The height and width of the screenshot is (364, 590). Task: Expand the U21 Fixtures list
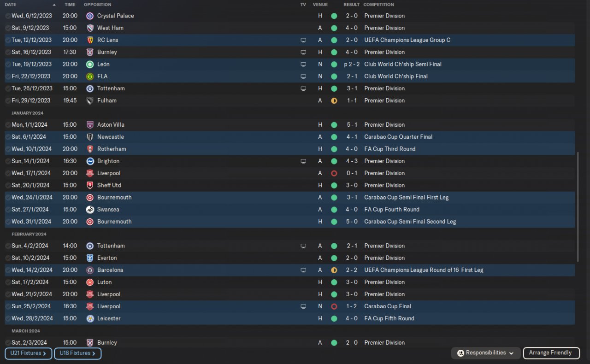28,353
